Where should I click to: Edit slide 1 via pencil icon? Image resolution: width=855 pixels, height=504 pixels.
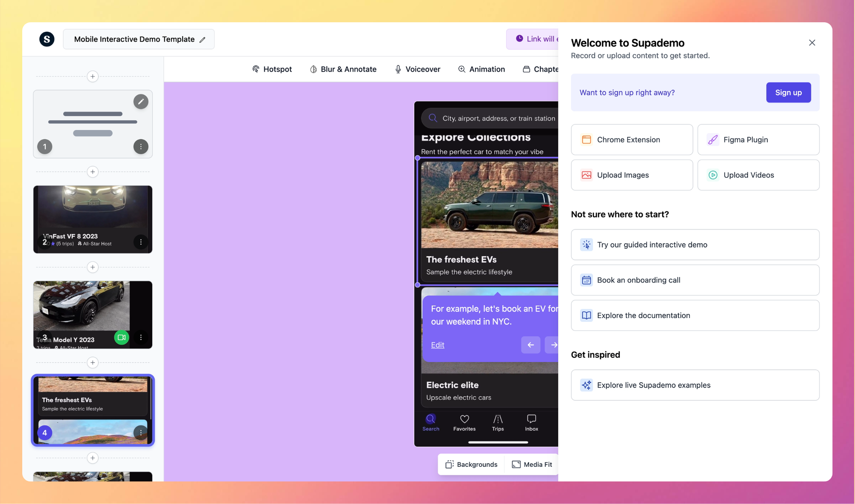pyautogui.click(x=141, y=102)
